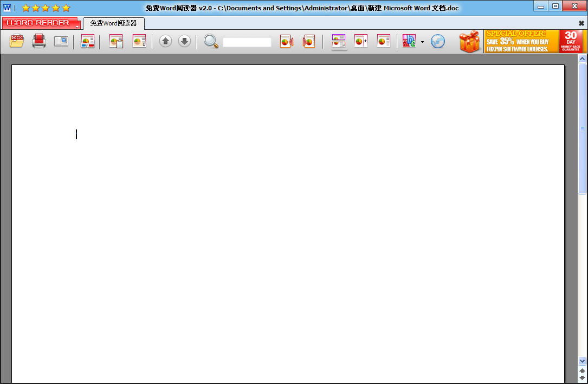Click the find previous result icon

286,41
